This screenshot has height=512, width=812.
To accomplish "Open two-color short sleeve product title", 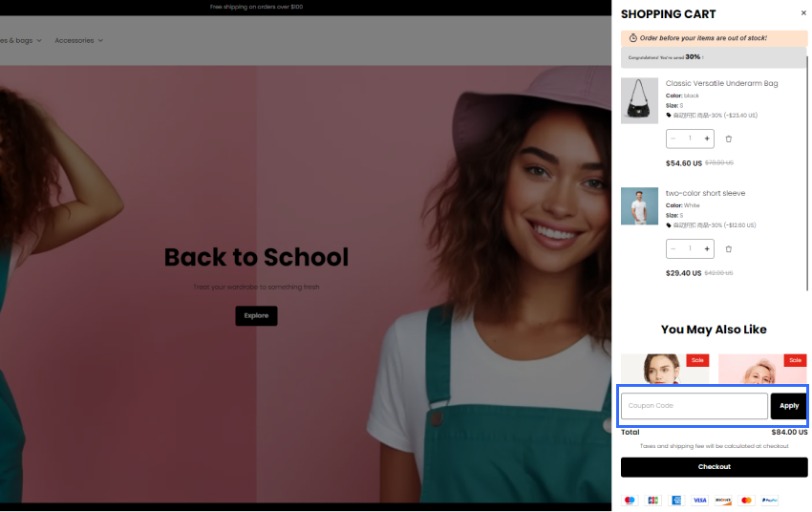I will tap(705, 193).
